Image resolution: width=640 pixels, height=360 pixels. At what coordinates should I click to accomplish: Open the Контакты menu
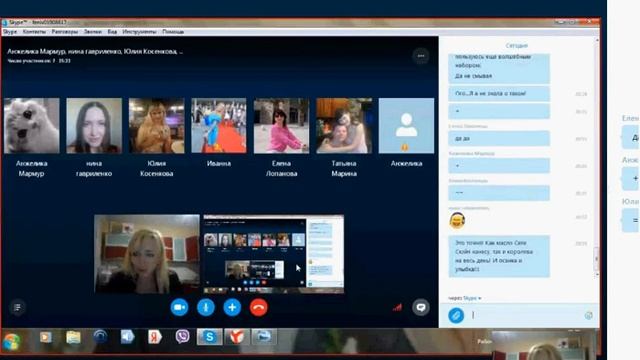click(34, 31)
